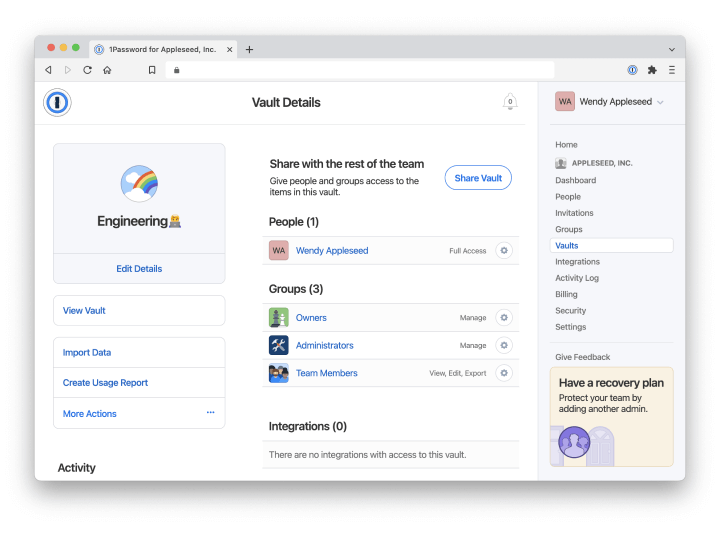Open a new browser tab
Viewport: 720px width, 539px height.
pos(249,49)
